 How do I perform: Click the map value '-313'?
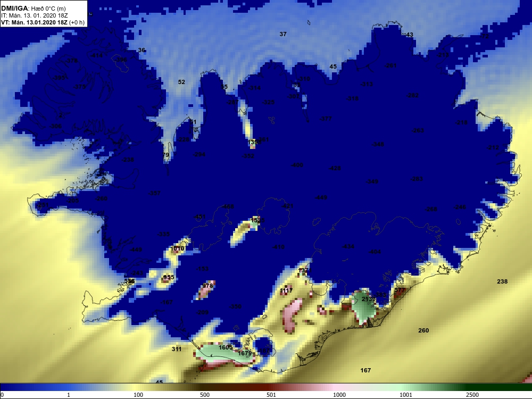[x=367, y=84]
